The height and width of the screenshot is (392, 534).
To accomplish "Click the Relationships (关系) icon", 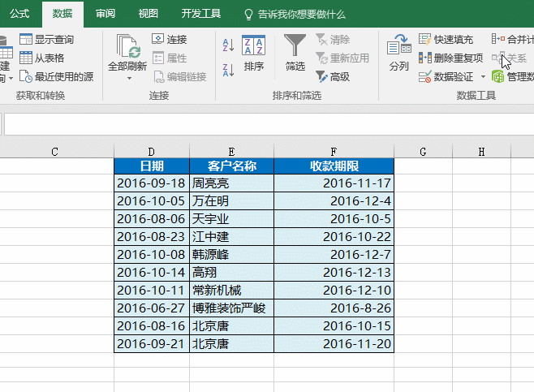I will pyautogui.click(x=498, y=58).
